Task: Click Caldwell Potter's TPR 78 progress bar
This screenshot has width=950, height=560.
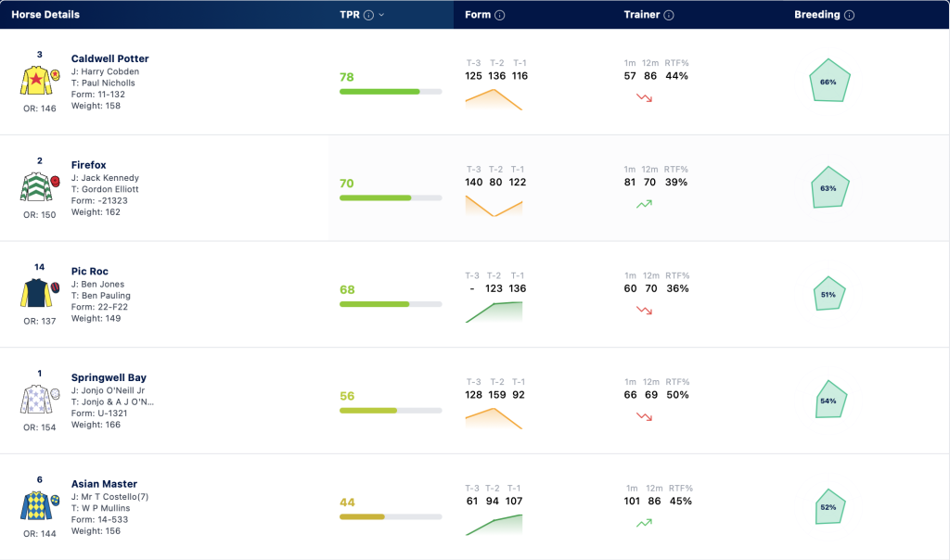Action: click(391, 92)
